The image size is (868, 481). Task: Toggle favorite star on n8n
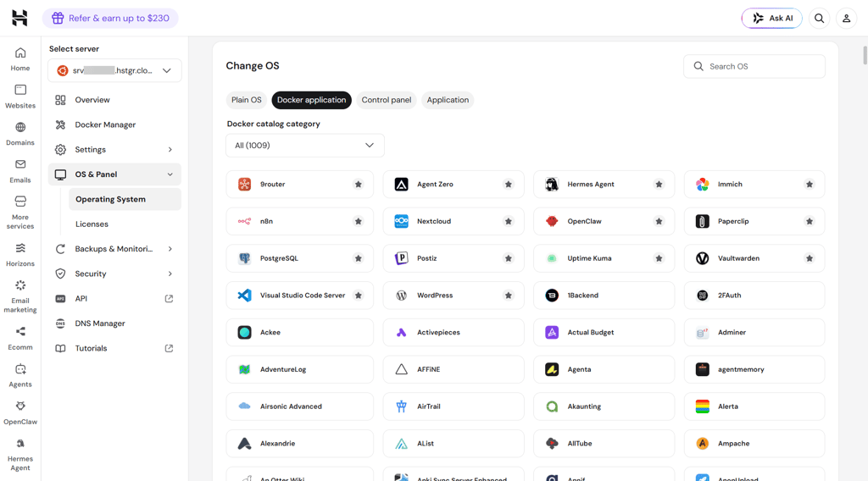(359, 221)
